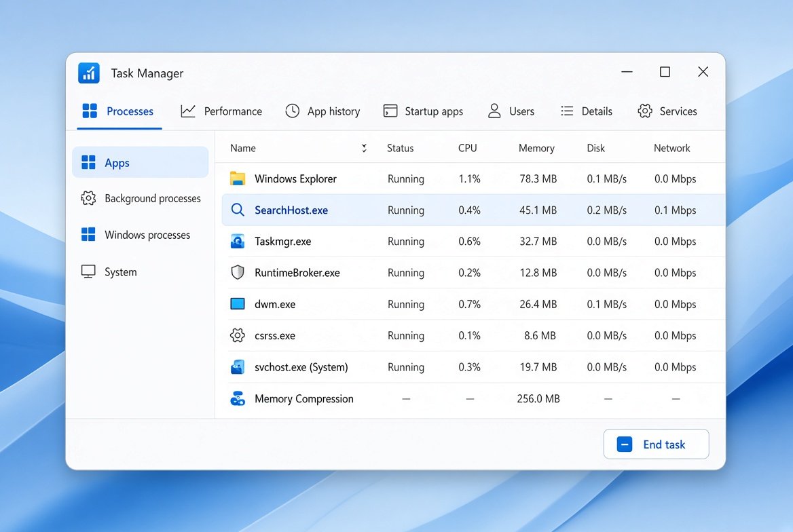Image resolution: width=793 pixels, height=532 pixels.
Task: Sort by the Disk column header
Action: (595, 148)
